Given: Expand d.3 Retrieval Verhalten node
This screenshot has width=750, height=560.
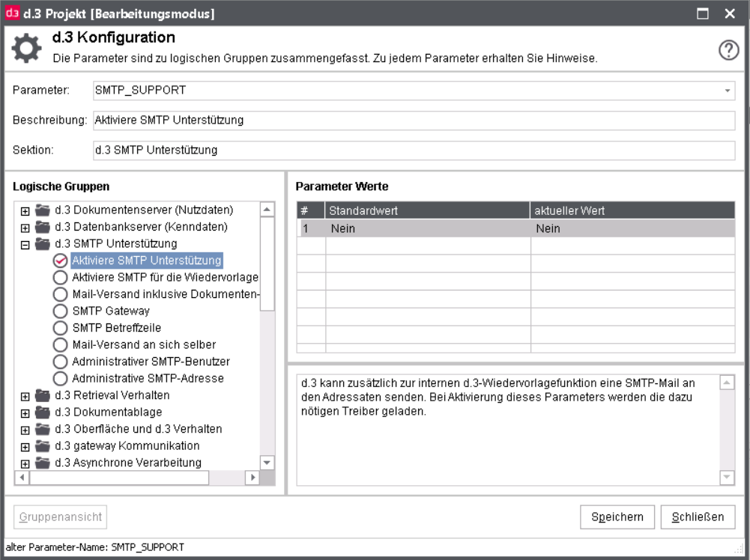Looking at the screenshot, I should (x=25, y=396).
